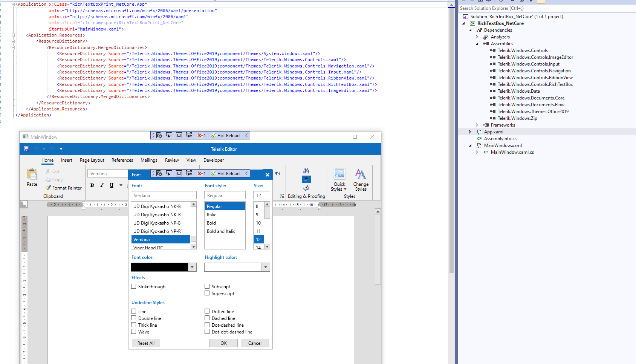Confirm the Font dialog with OK
This screenshot has width=636, height=364.
pos(223,343)
